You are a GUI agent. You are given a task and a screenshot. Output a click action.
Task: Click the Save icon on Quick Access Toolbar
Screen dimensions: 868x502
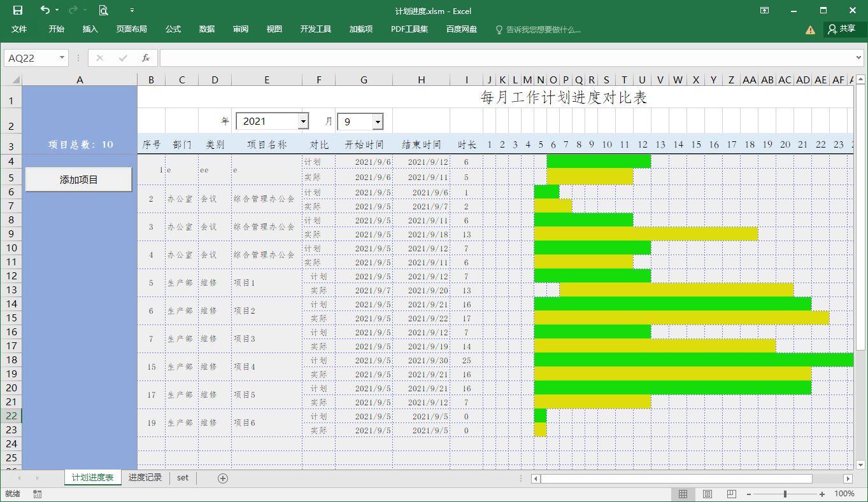tap(17, 11)
